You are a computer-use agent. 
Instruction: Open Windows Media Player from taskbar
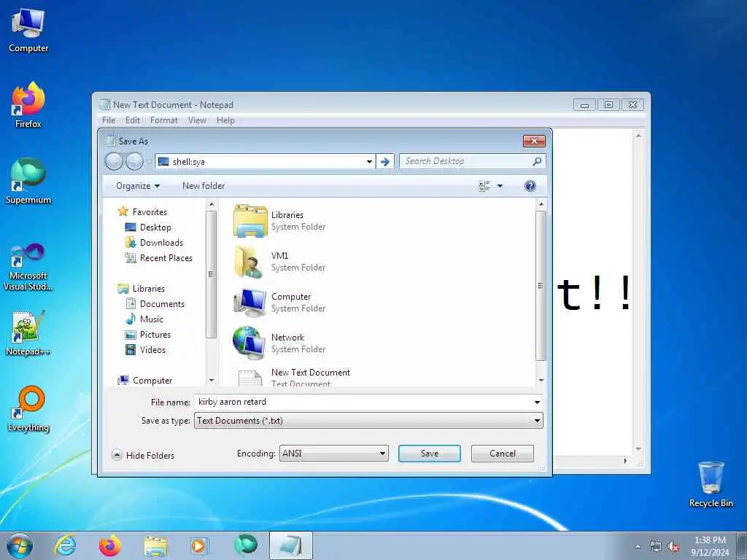tap(198, 545)
